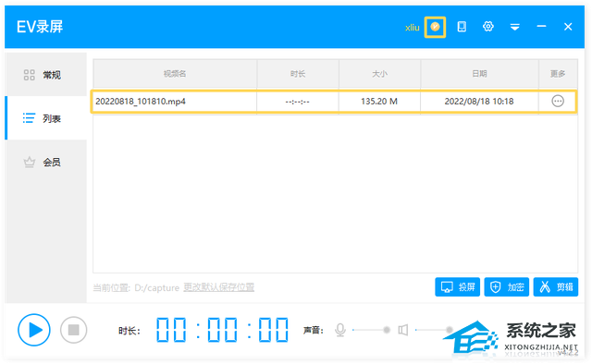The height and width of the screenshot is (364, 592).
Task: Start recording with the blue play button
Action: pos(34,330)
